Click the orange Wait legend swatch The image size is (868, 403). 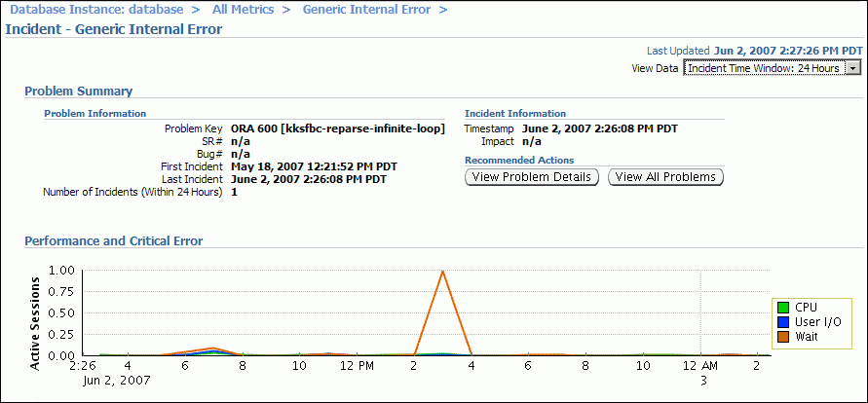coord(782,337)
